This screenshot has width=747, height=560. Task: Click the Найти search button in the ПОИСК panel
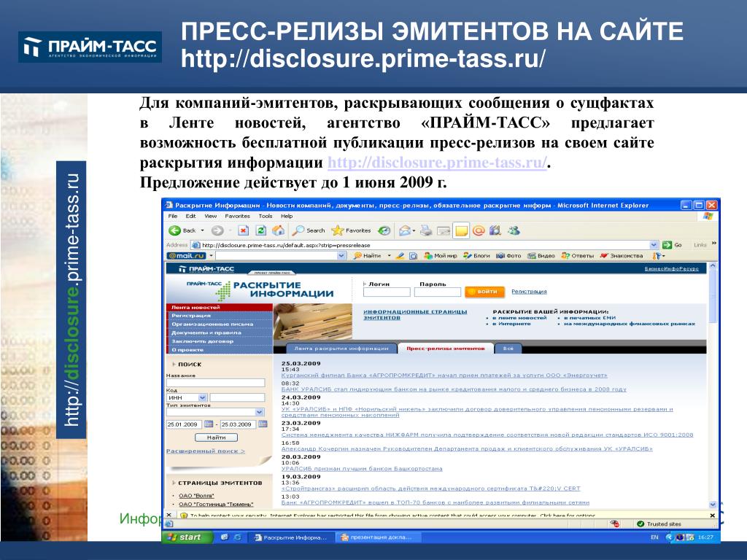216,437
